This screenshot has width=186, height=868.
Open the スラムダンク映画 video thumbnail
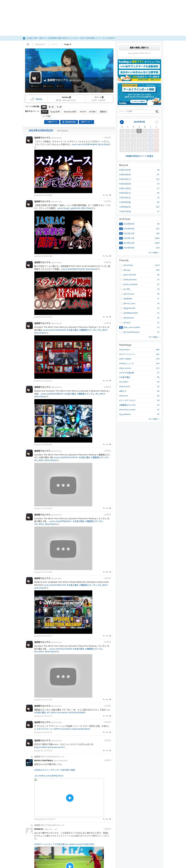pyautogui.click(x=63, y=293)
